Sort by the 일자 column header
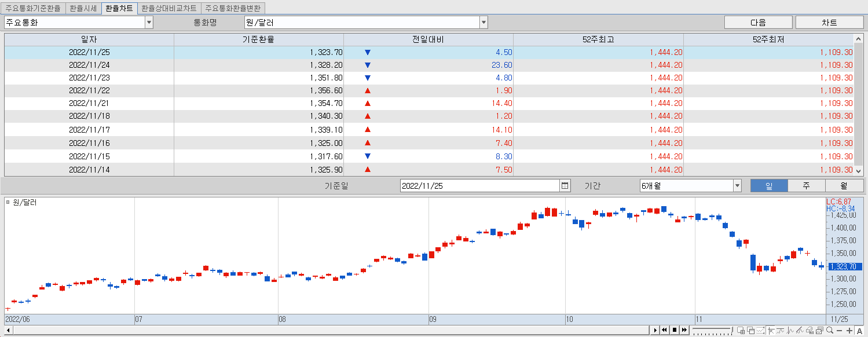The width and height of the screenshot is (868, 337). [x=89, y=39]
